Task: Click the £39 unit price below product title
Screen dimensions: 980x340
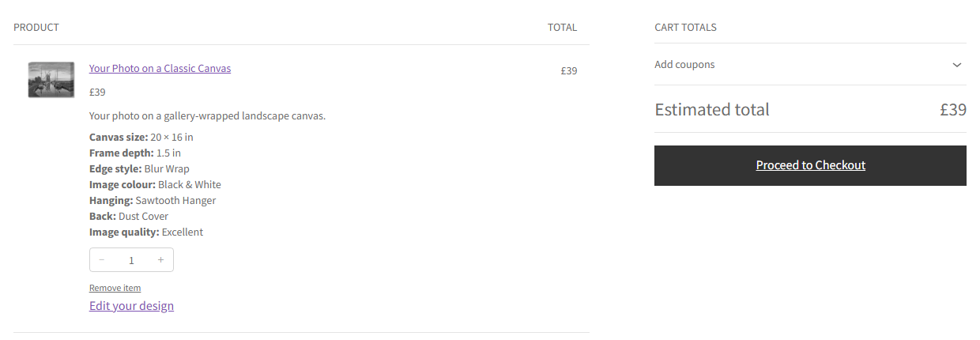Action: (x=97, y=92)
